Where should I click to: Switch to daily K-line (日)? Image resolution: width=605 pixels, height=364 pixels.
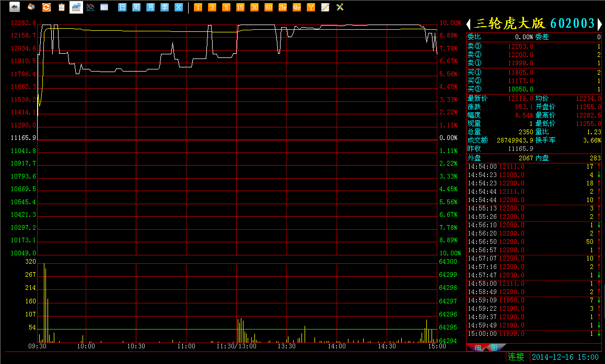(x=122, y=7)
